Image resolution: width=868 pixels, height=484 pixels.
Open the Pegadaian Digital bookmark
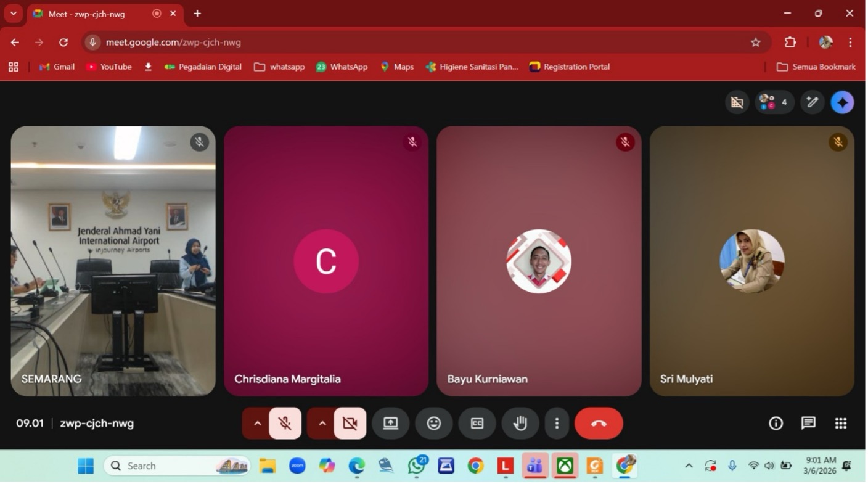pyautogui.click(x=203, y=67)
